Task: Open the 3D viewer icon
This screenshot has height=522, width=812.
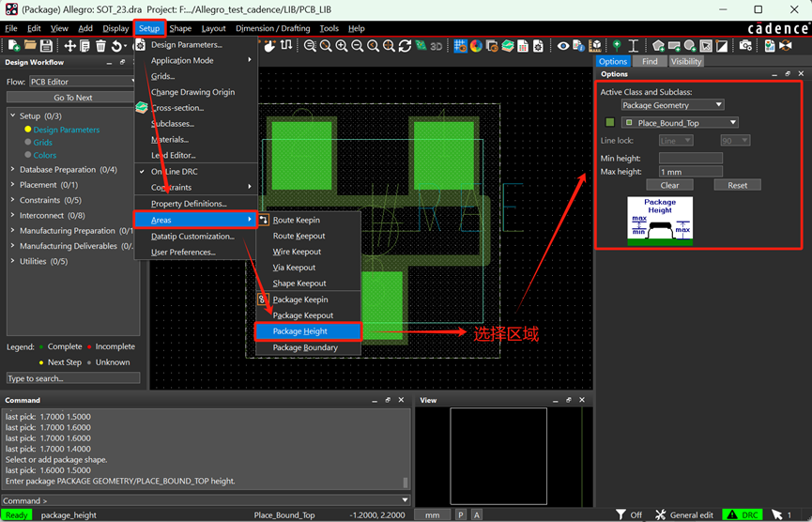Action: pos(436,46)
